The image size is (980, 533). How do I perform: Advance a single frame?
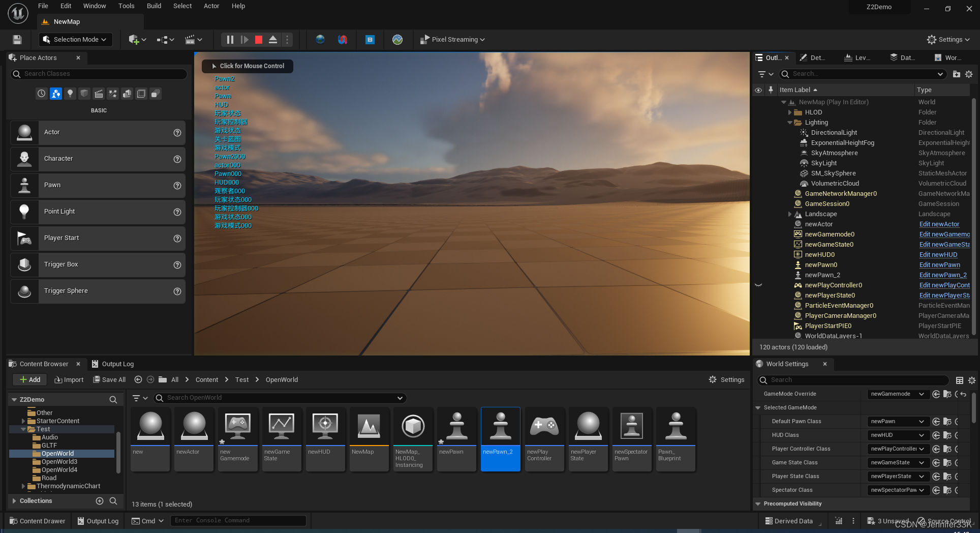pos(244,40)
